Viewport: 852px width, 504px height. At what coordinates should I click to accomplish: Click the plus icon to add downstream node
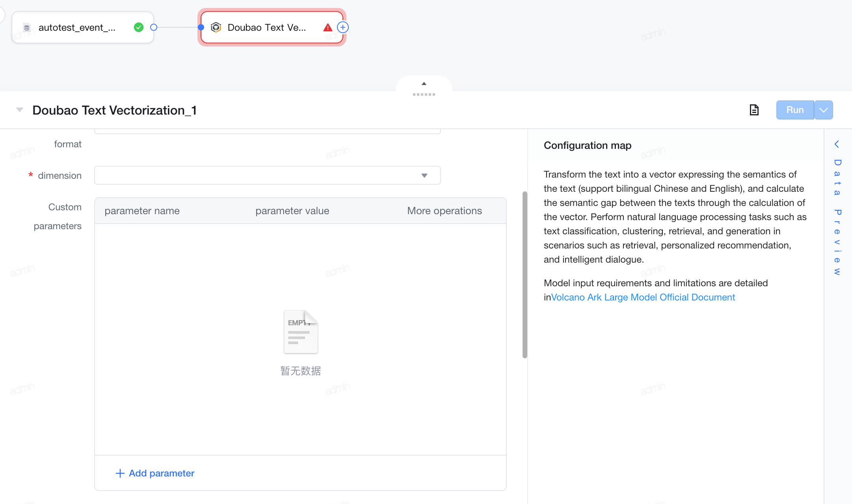[x=343, y=27]
